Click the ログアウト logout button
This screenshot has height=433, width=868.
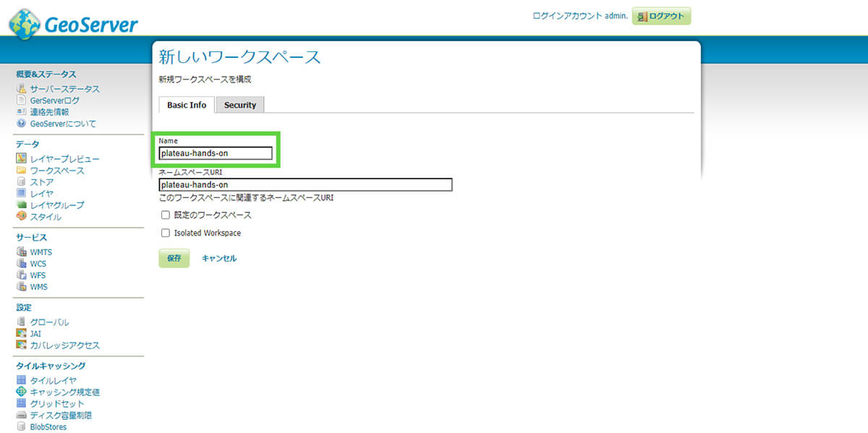(x=661, y=16)
